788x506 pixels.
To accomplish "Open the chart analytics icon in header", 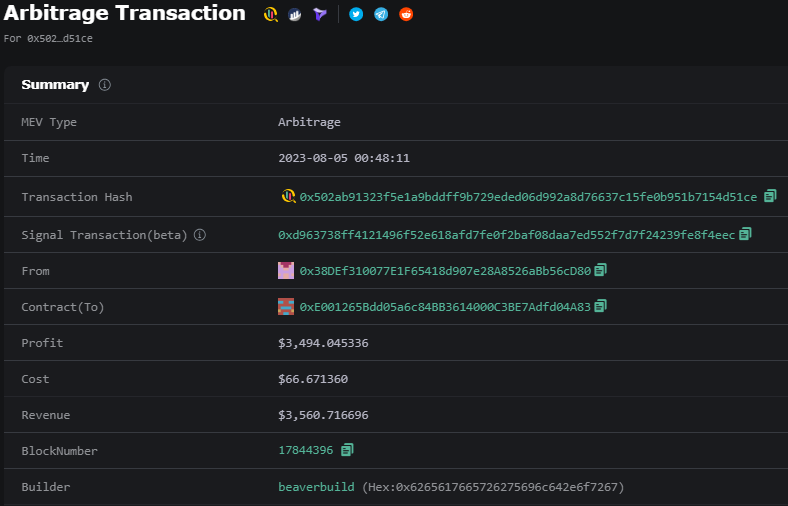I will 295,15.
